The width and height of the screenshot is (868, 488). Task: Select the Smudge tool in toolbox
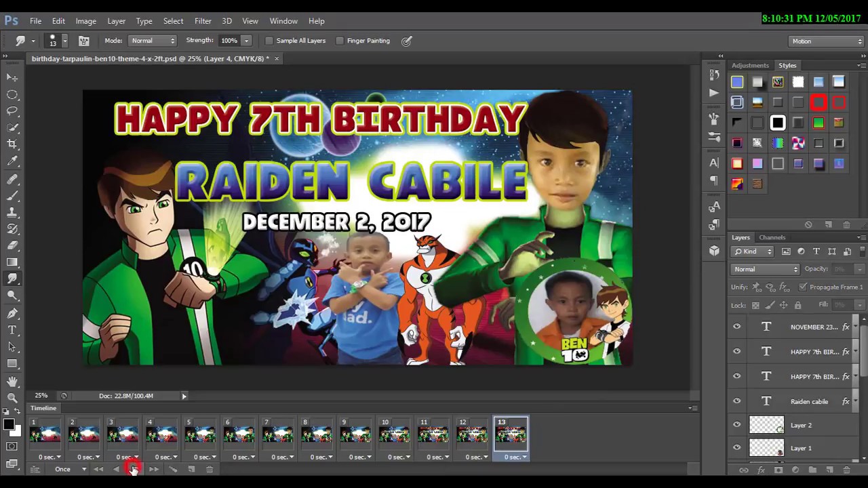point(12,279)
